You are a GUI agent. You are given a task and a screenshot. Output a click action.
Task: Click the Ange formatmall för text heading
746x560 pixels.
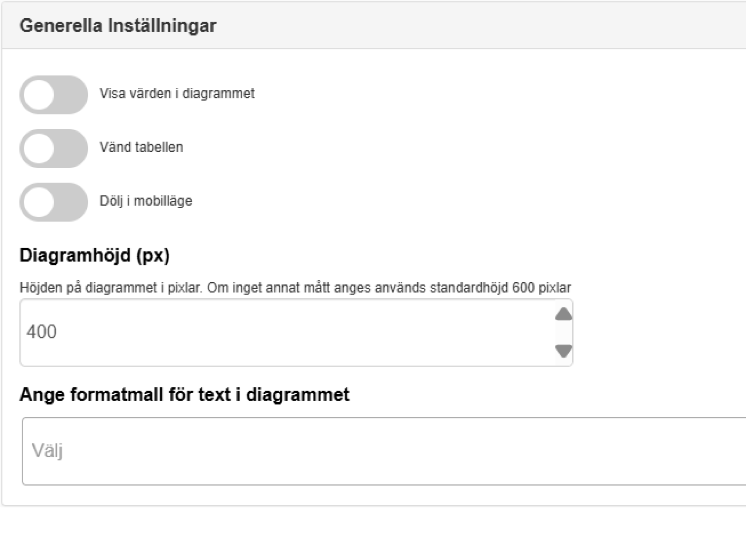[184, 395]
